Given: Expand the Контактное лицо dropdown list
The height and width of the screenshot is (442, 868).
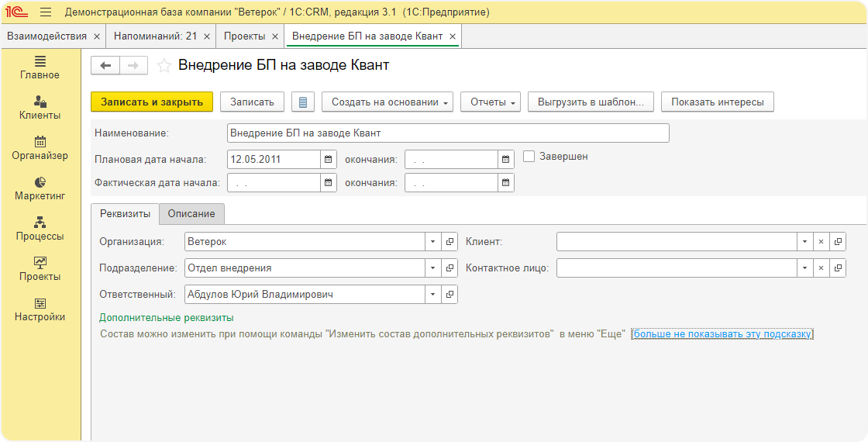Looking at the screenshot, I should pos(804,268).
